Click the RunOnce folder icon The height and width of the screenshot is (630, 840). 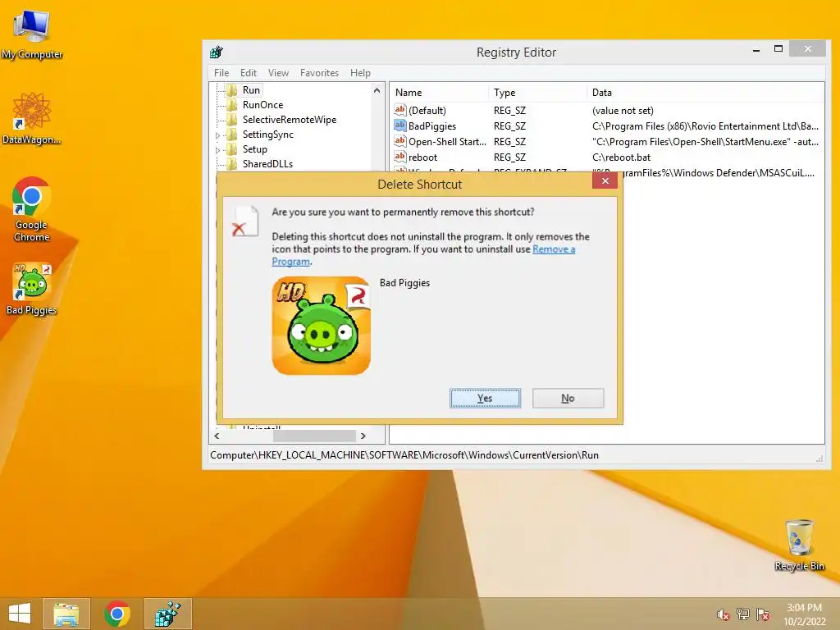(x=232, y=104)
